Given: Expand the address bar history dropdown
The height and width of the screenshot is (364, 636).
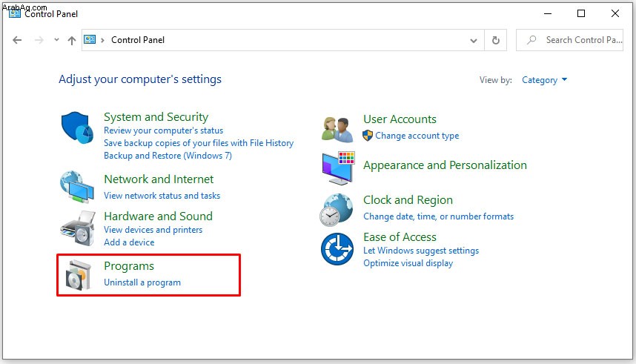Looking at the screenshot, I should 474,40.
